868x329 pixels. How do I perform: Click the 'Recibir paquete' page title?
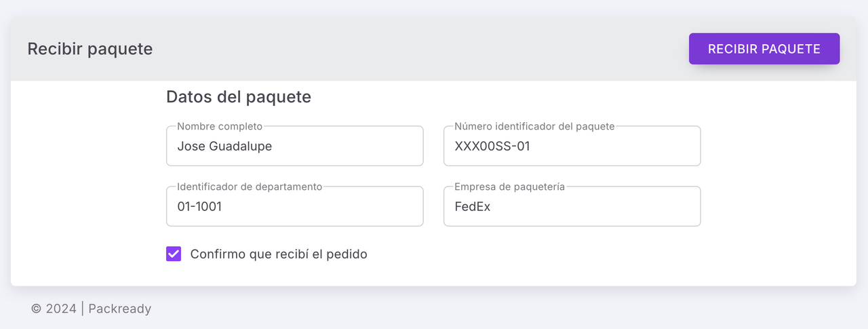pos(90,49)
